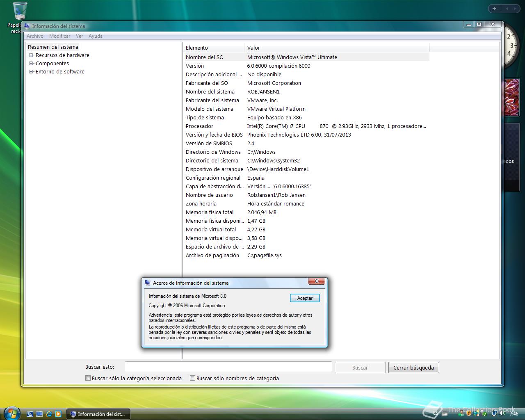
Task: Click 'Zona horaria' element
Action: pyautogui.click(x=201, y=203)
